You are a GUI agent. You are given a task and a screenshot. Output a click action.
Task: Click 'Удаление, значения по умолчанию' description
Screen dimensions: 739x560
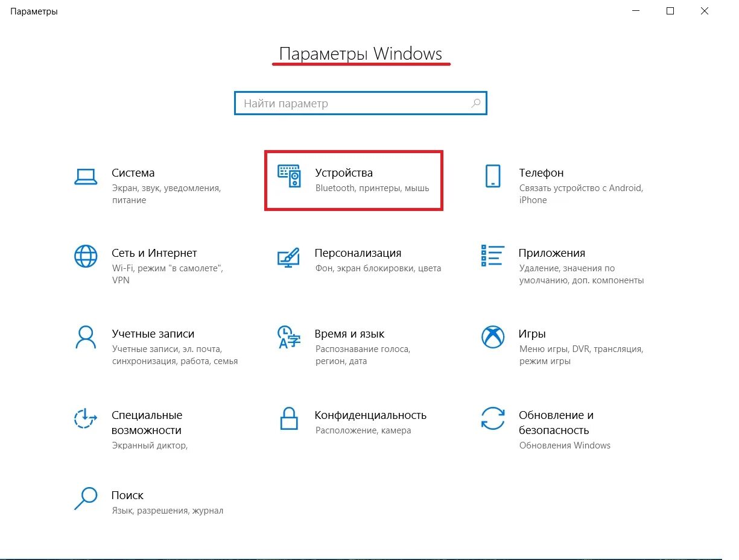pos(582,274)
